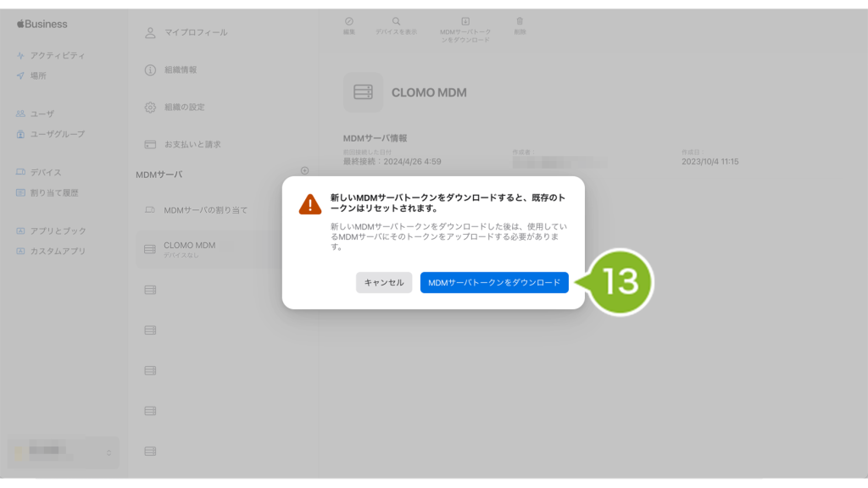Add a new MDM server with plus icon
The height and width of the screenshot is (488, 868).
coord(304,170)
